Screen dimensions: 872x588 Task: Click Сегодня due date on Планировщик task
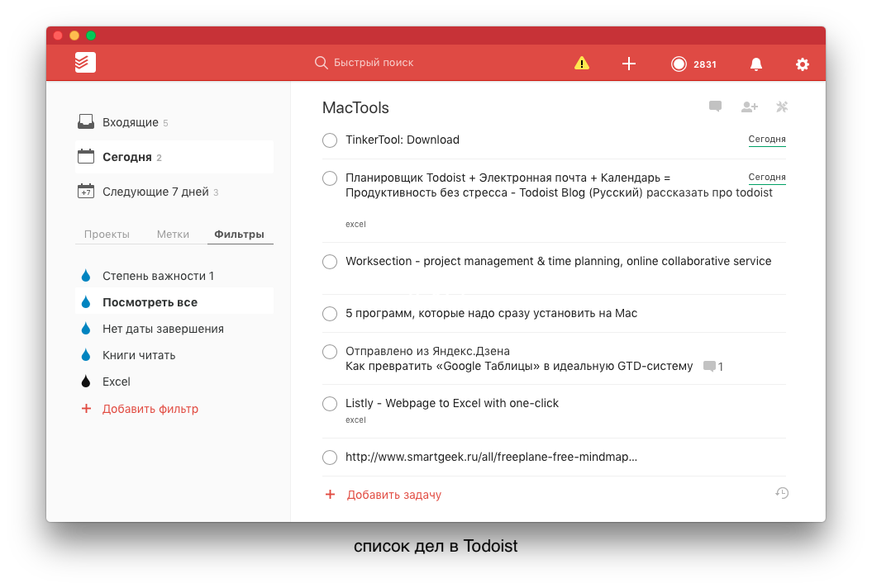(x=767, y=177)
